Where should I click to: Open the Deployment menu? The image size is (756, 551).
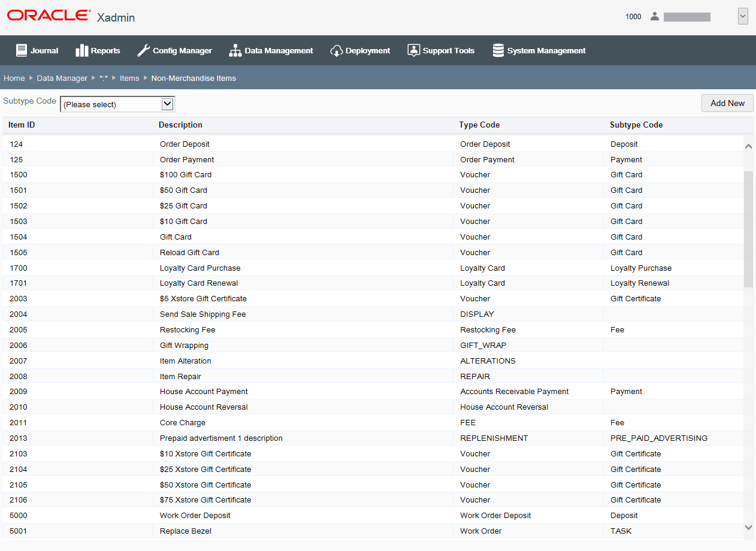click(x=360, y=50)
